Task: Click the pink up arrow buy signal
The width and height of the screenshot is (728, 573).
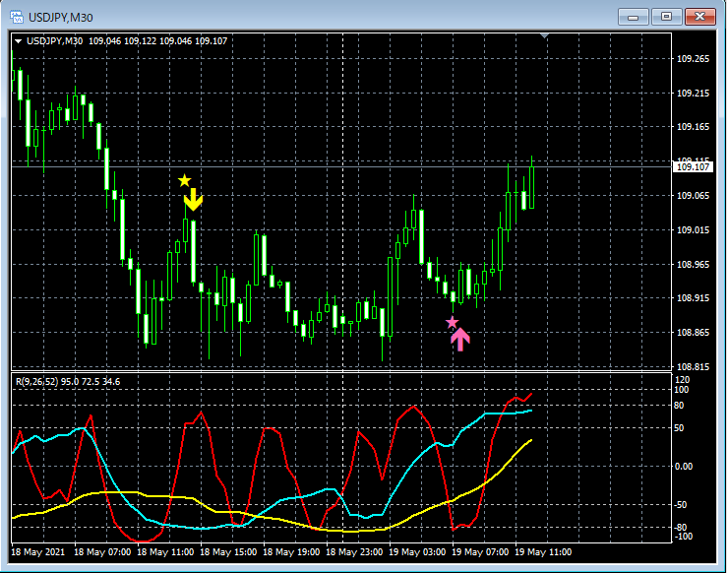Action: click(x=460, y=340)
